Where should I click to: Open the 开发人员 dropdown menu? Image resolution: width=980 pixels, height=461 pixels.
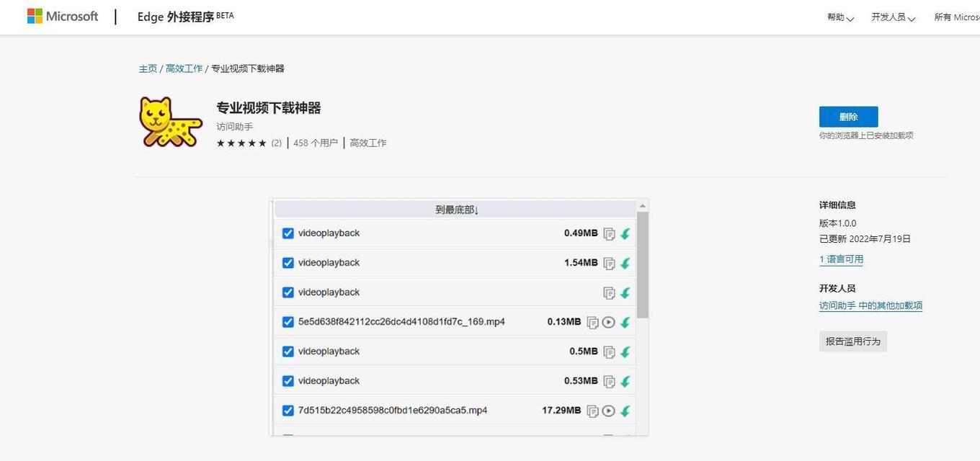tap(893, 17)
